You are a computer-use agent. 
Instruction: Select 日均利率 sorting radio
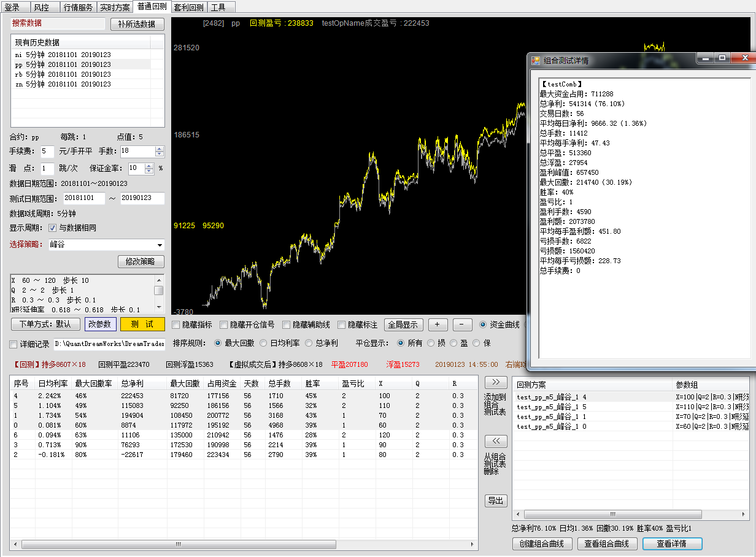pyautogui.click(x=264, y=344)
